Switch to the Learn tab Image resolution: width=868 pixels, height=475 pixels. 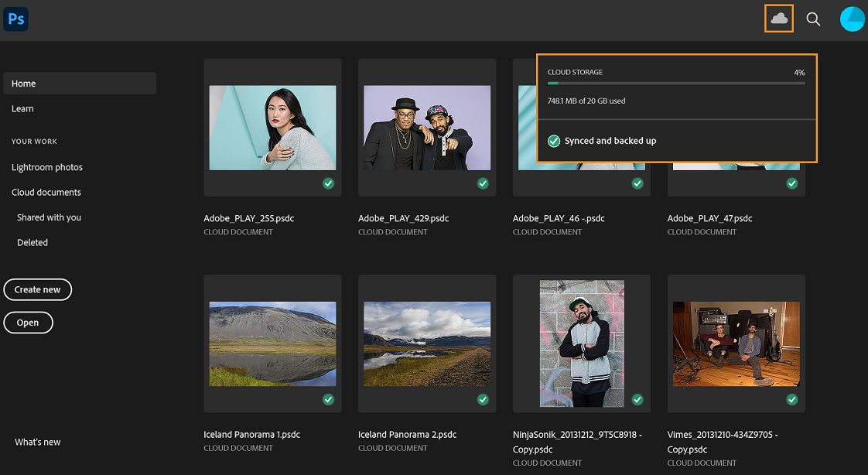click(22, 108)
